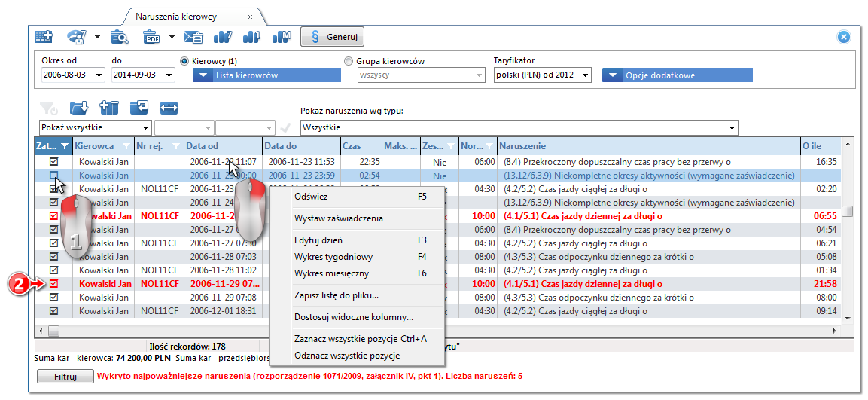The image size is (868, 400).
Task: Click filter funnel in Nor... column header
Action: click(489, 146)
